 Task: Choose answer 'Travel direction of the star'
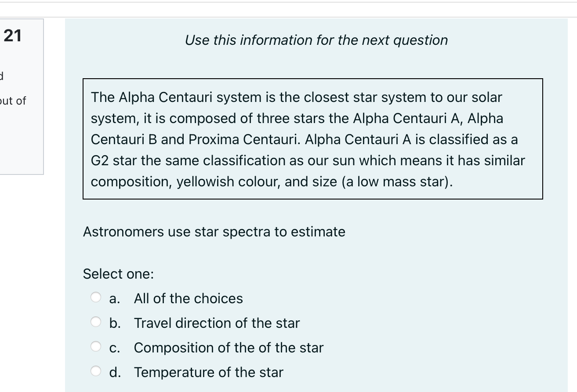(x=217, y=323)
